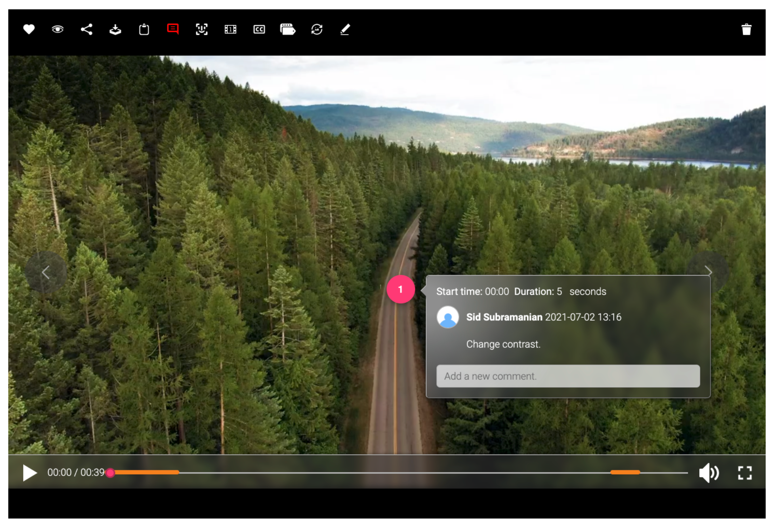Screen dimensions: 775x532
Task: Enter fullscreen mode
Action: pyautogui.click(x=745, y=473)
